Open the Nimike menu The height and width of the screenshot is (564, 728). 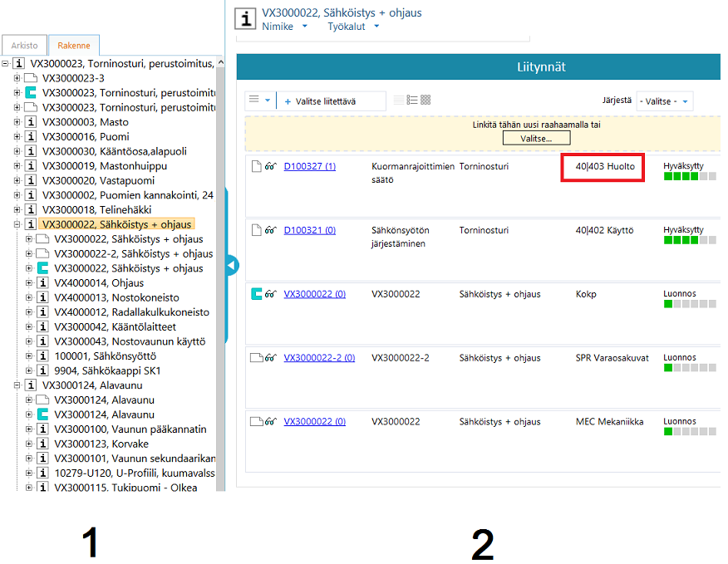(283, 27)
